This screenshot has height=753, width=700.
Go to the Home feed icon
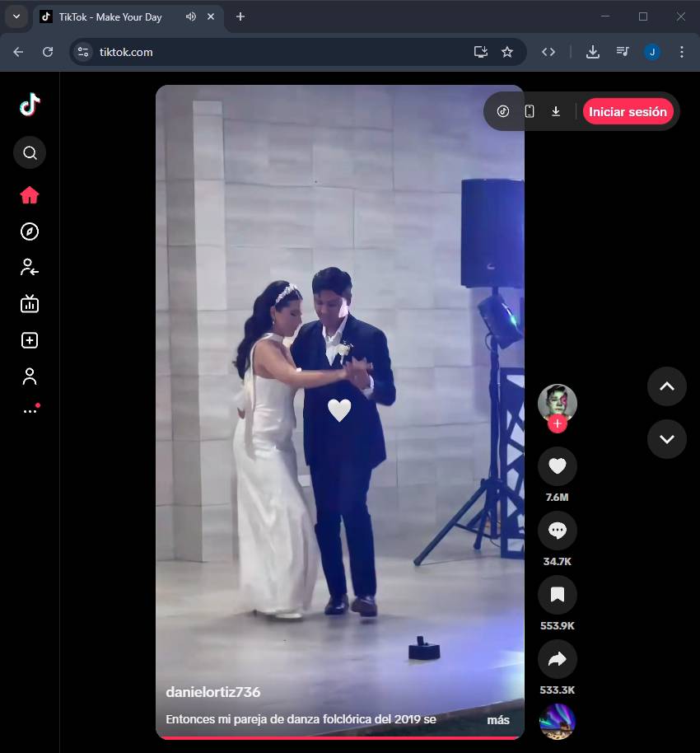30,195
